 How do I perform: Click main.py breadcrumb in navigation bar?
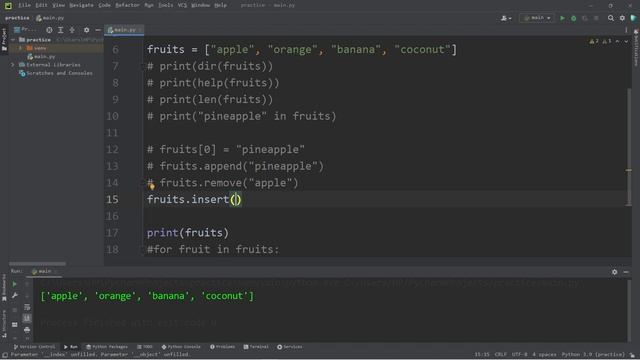click(50, 18)
